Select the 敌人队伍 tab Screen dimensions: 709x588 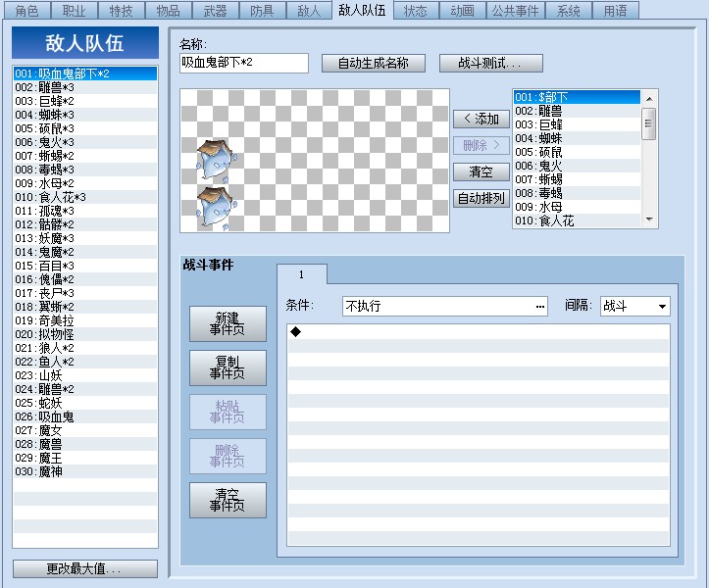(x=362, y=10)
